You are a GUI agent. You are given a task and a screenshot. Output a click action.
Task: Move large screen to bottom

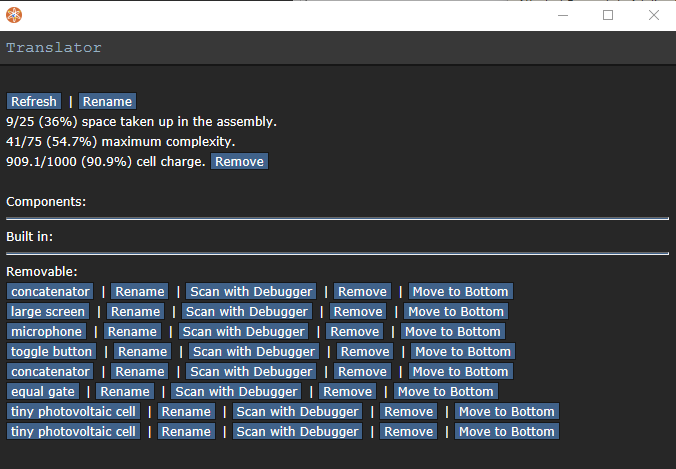coord(456,311)
